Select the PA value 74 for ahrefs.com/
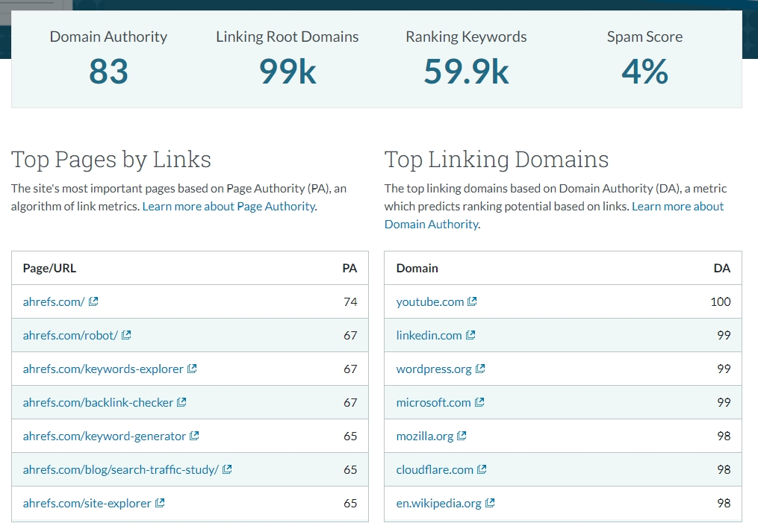758x532 pixels. (x=350, y=302)
